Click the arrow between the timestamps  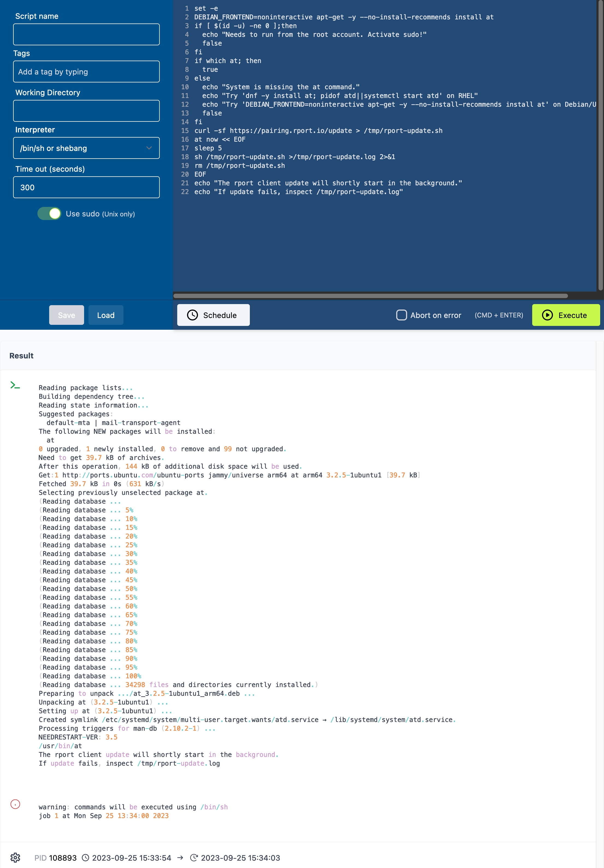click(180, 858)
